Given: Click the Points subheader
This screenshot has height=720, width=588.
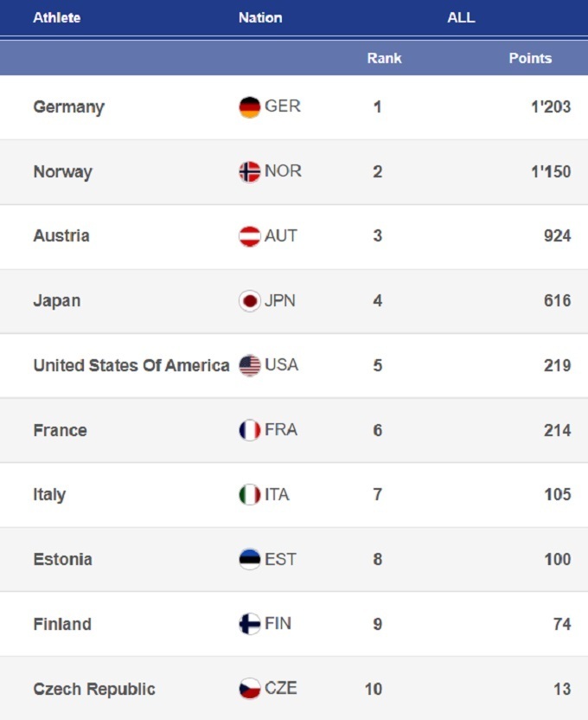Looking at the screenshot, I should tap(530, 58).
